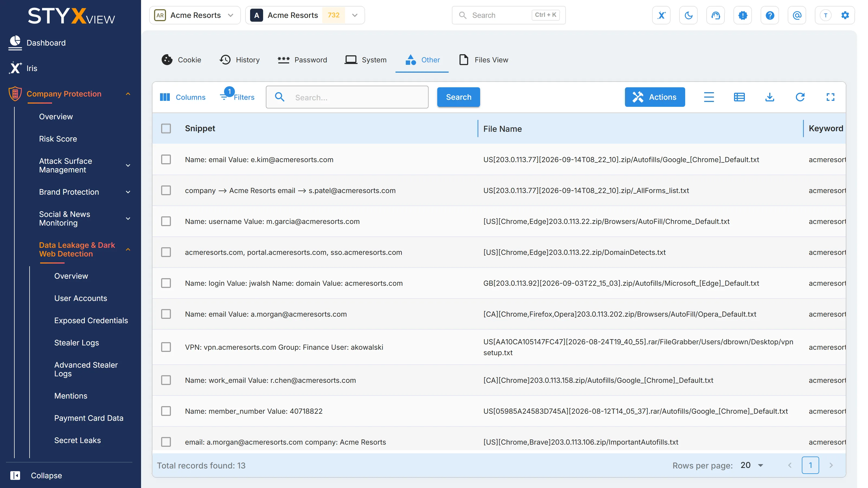Expand Attack Surface Management

[x=128, y=165]
